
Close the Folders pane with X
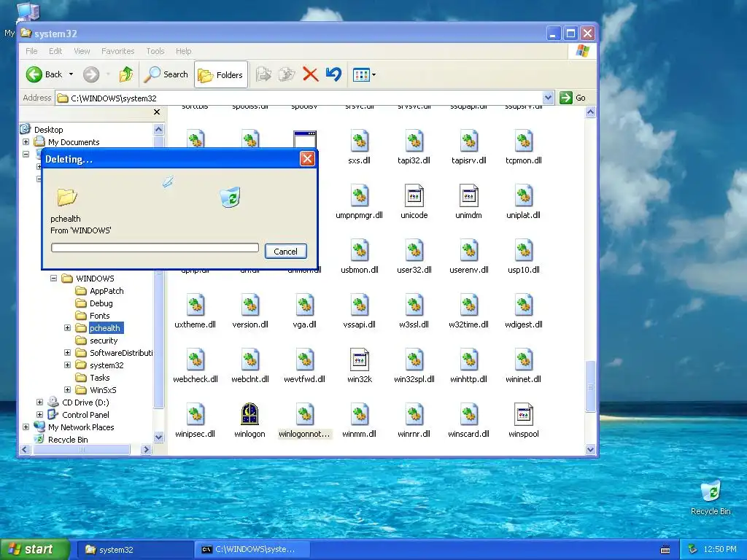(157, 112)
